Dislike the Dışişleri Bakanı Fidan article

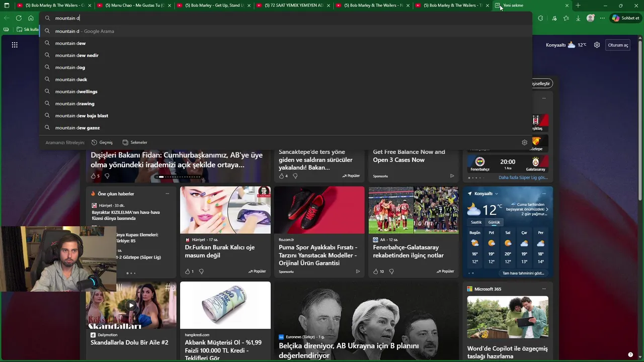(x=107, y=176)
